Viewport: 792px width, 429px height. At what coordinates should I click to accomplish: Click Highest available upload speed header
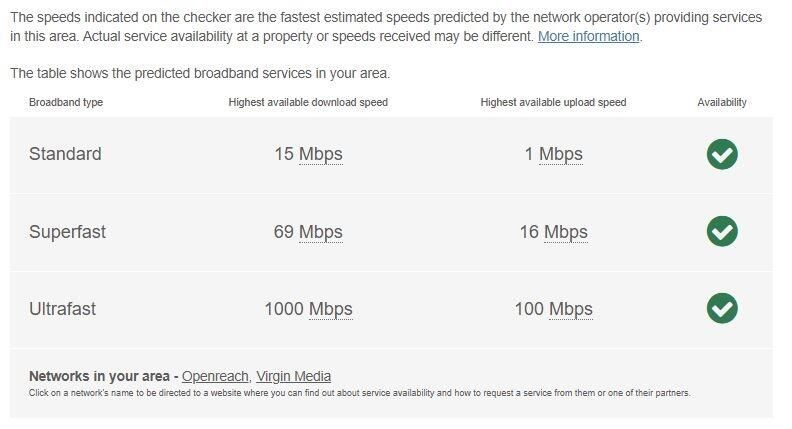(x=553, y=102)
